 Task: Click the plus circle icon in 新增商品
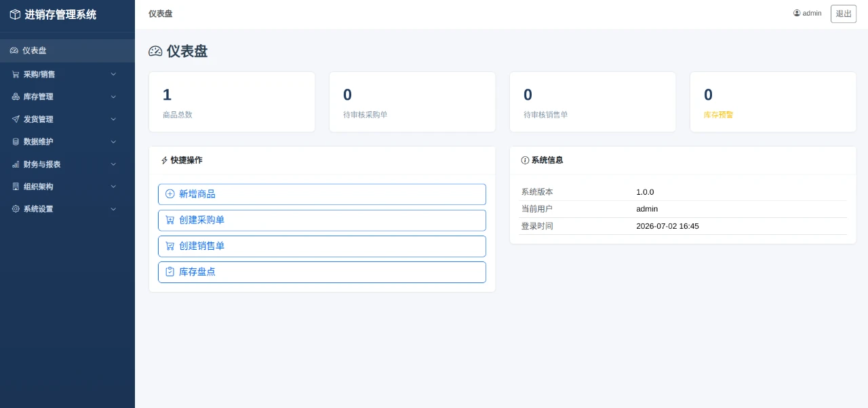pos(170,193)
